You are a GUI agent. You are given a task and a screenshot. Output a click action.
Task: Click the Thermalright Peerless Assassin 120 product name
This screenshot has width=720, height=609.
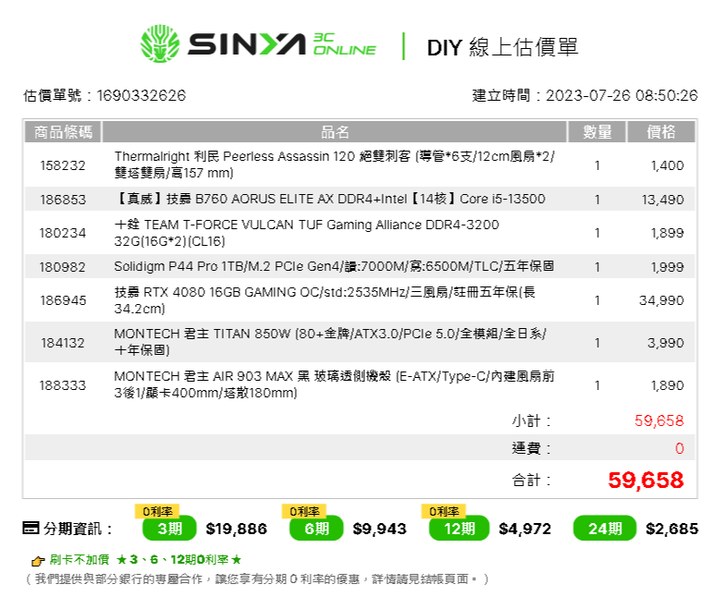click(x=334, y=164)
